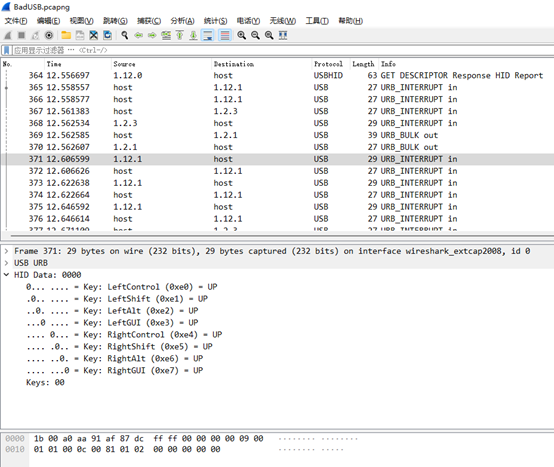Select the RightAlt (0xe6) key line
The image size is (554, 467).
pyautogui.click(x=114, y=359)
